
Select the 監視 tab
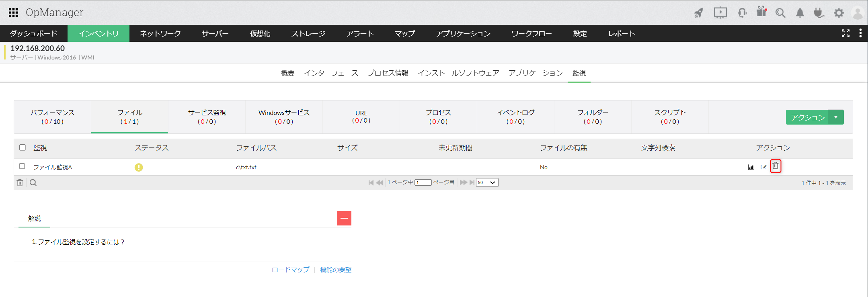click(x=579, y=73)
